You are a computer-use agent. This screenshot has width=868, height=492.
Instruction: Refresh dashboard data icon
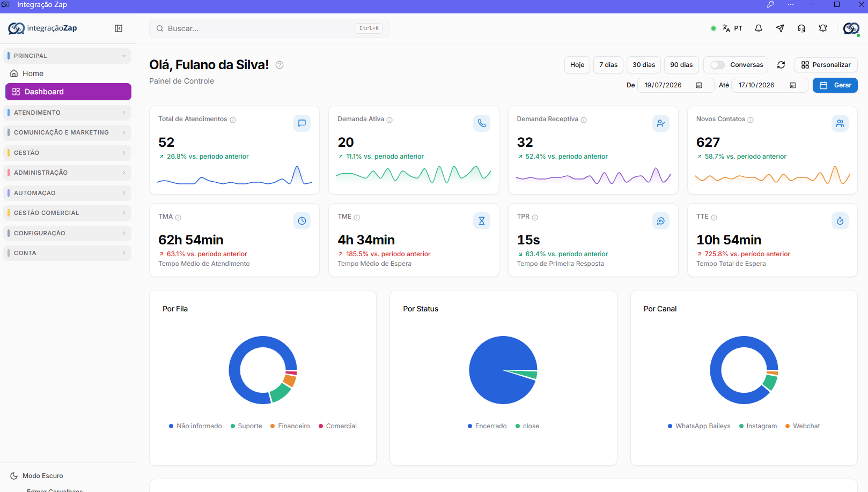pos(781,65)
